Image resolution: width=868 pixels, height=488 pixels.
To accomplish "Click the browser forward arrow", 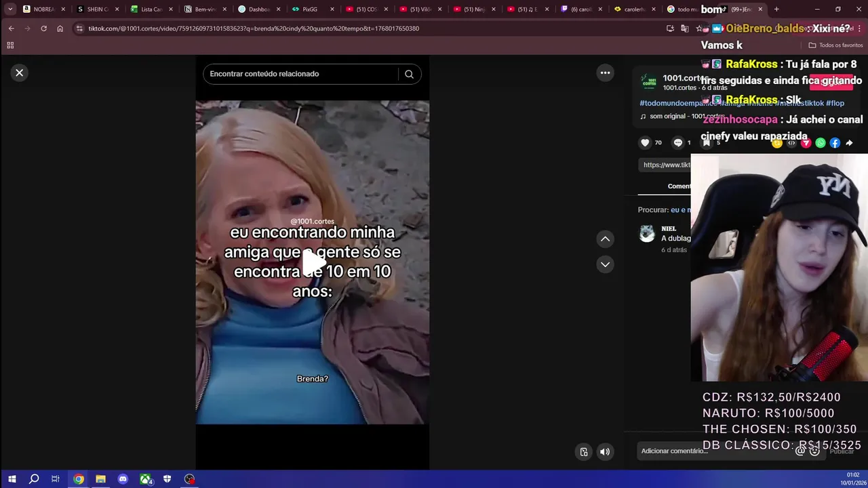I will pos(27,28).
